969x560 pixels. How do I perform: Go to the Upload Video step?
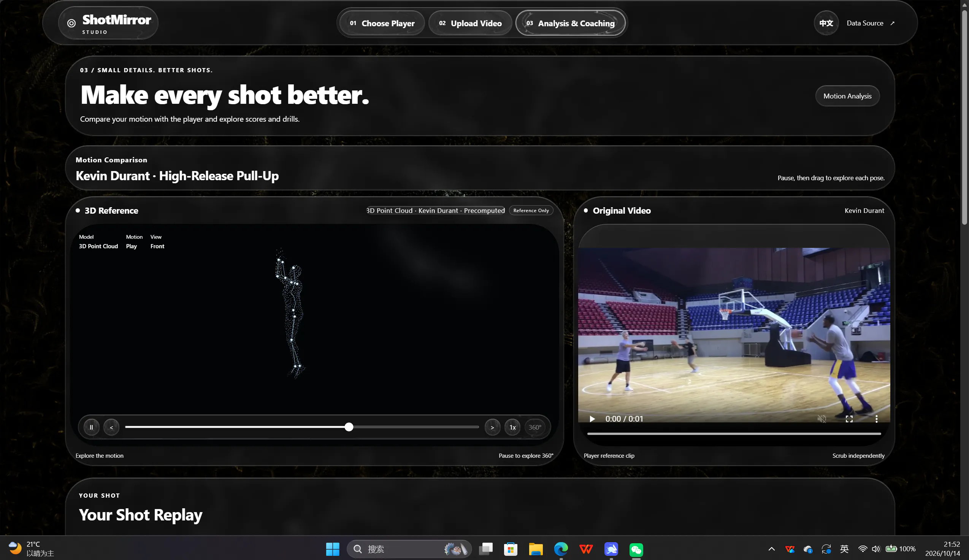(470, 23)
